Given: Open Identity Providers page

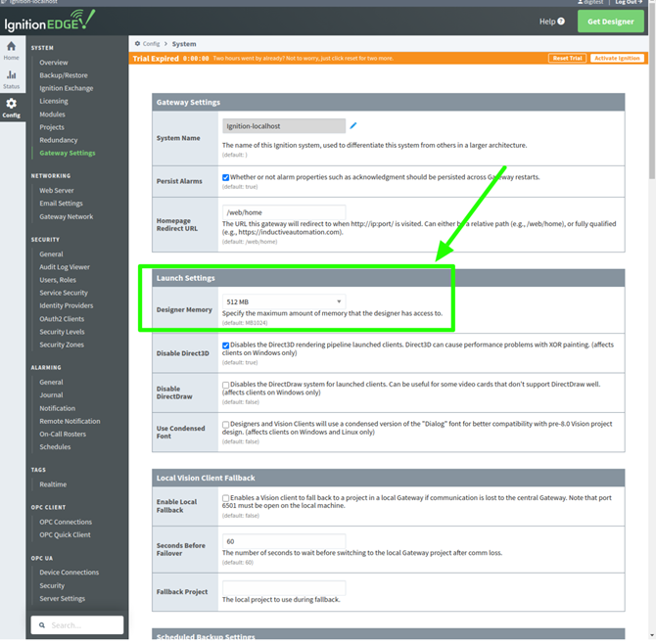Looking at the screenshot, I should pyautogui.click(x=67, y=305).
